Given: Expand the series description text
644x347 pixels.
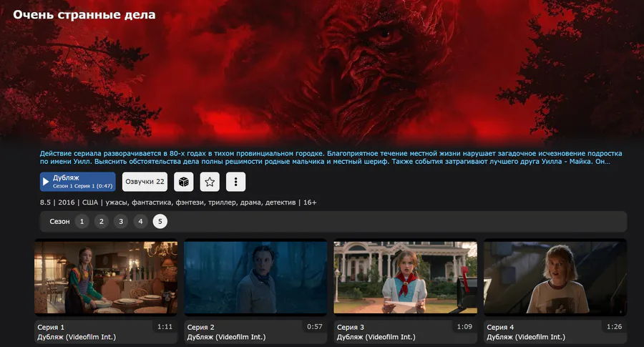Looking at the screenshot, I should (331, 157).
